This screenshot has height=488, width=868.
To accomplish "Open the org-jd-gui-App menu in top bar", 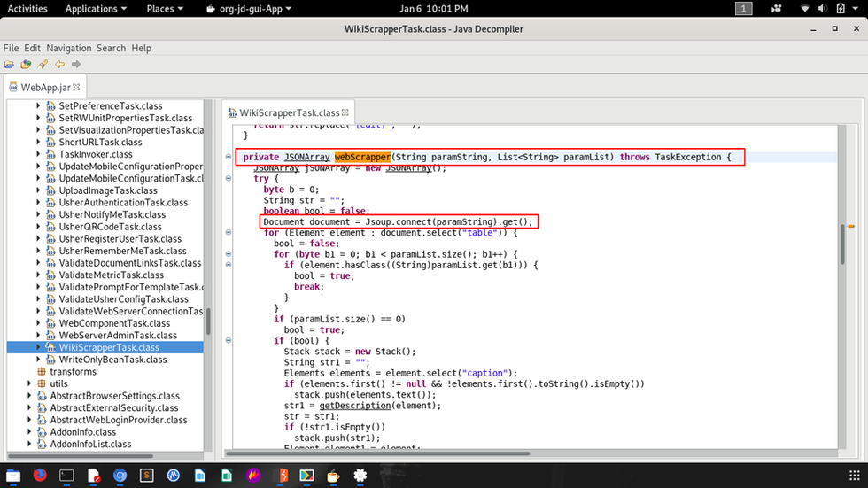I will pos(249,8).
